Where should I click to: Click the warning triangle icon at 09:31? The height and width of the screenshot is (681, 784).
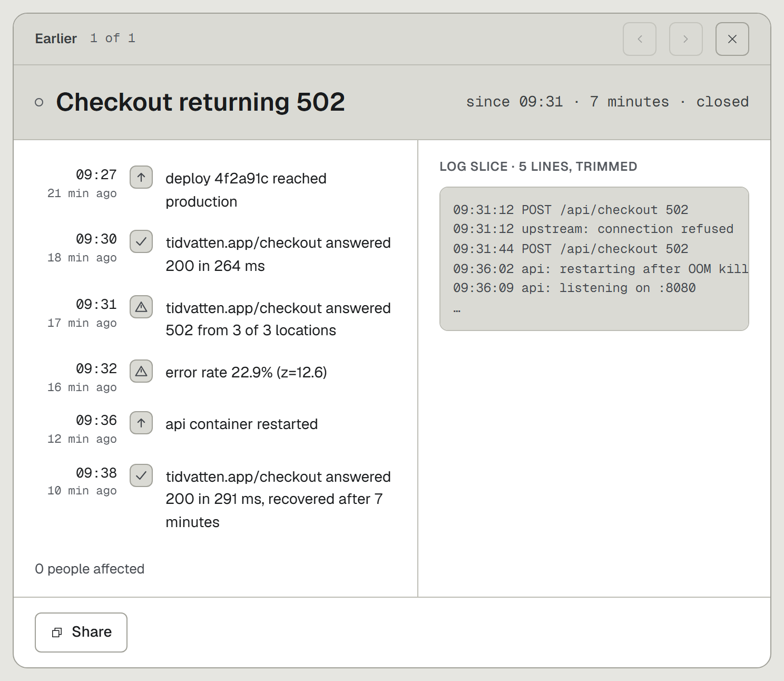[x=141, y=307]
